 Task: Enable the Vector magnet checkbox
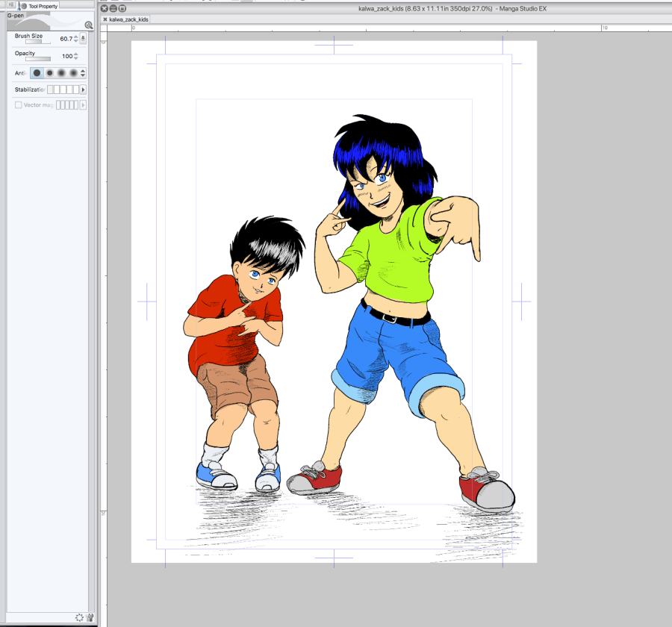(x=19, y=105)
